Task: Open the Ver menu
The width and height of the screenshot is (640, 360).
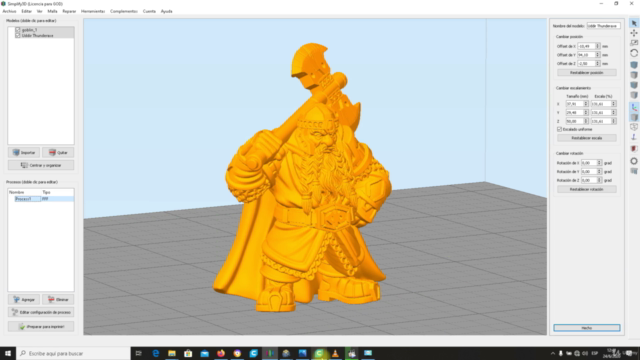Action: tap(40, 11)
